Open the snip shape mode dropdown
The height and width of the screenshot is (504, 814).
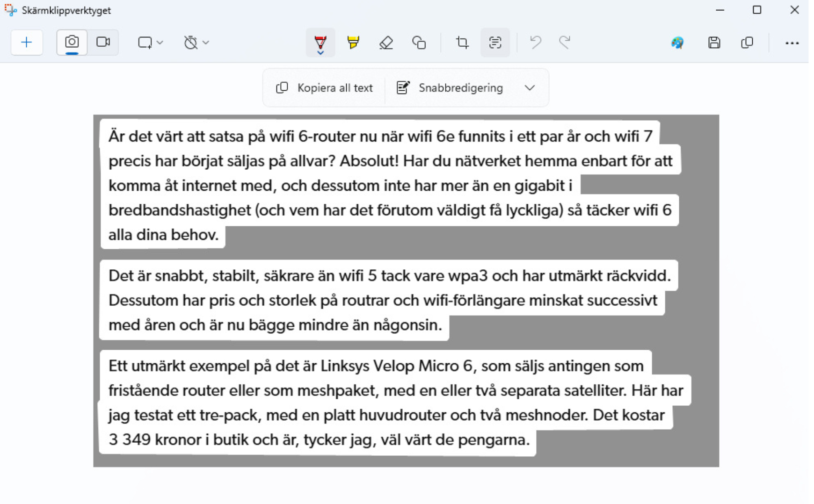[150, 43]
